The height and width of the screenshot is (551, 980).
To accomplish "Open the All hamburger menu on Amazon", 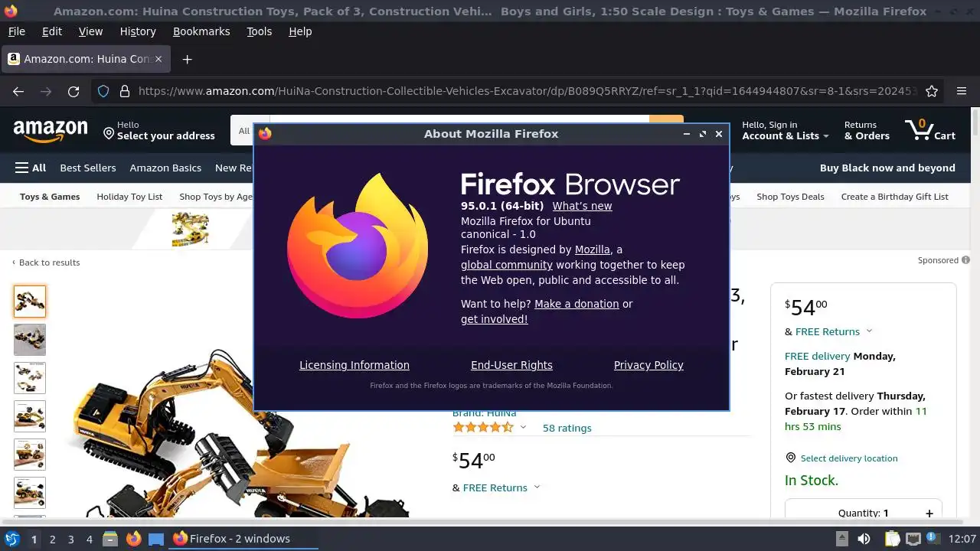I will 31,168.
